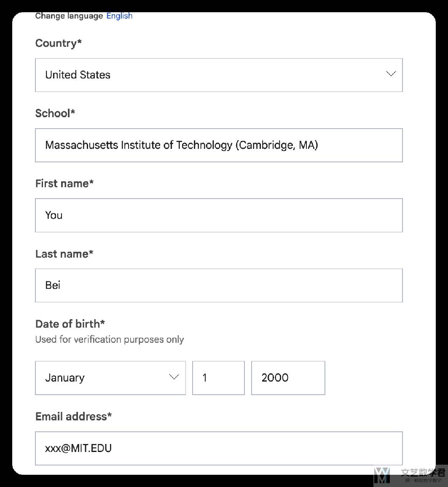This screenshot has width=448, height=487.
Task: Click the Last name label
Action: pyautogui.click(x=64, y=254)
